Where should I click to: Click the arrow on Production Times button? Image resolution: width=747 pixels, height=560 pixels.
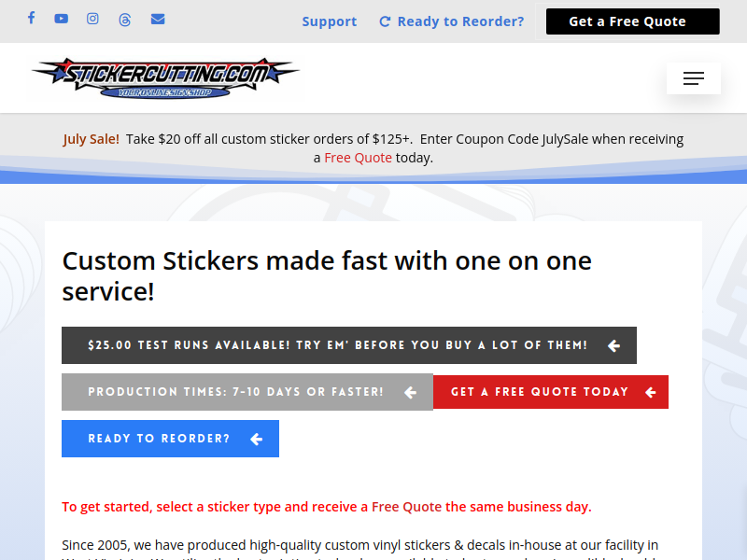click(x=410, y=392)
